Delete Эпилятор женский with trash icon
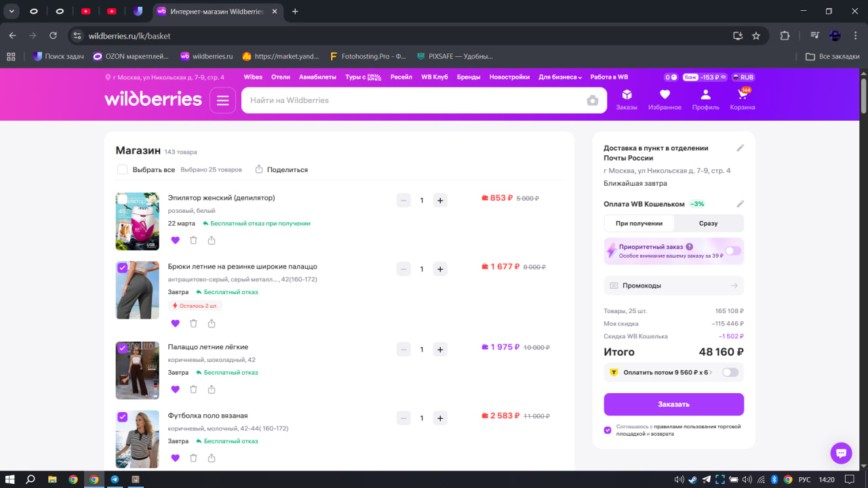 click(193, 240)
